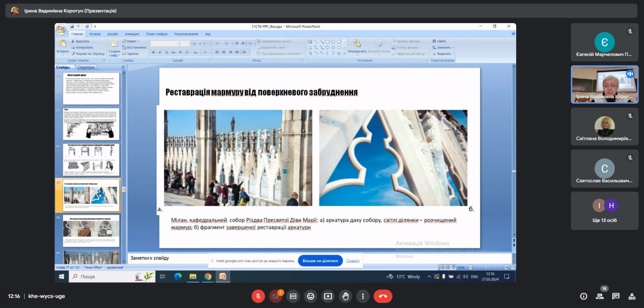Open the 'Вид' ribbon tab
The image size is (644, 308).
pos(208,34)
